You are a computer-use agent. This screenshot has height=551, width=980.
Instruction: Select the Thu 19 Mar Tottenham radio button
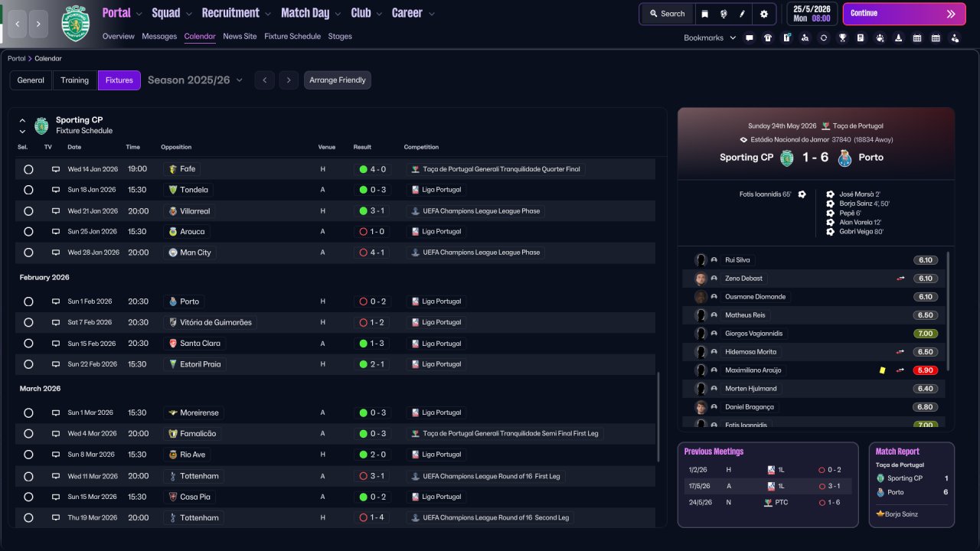[28, 518]
